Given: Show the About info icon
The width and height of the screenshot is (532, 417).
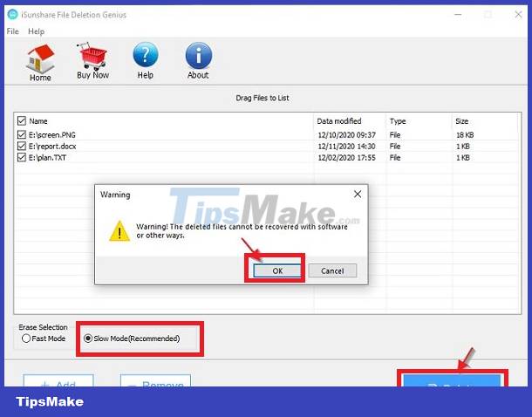Looking at the screenshot, I should click(x=199, y=61).
